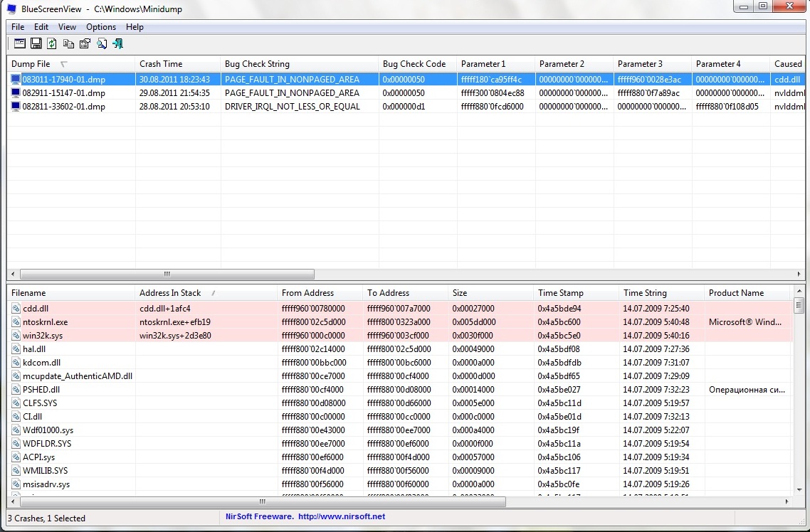This screenshot has height=532, width=810.
Task: Click the Refresh toolbar icon
Action: click(x=52, y=44)
